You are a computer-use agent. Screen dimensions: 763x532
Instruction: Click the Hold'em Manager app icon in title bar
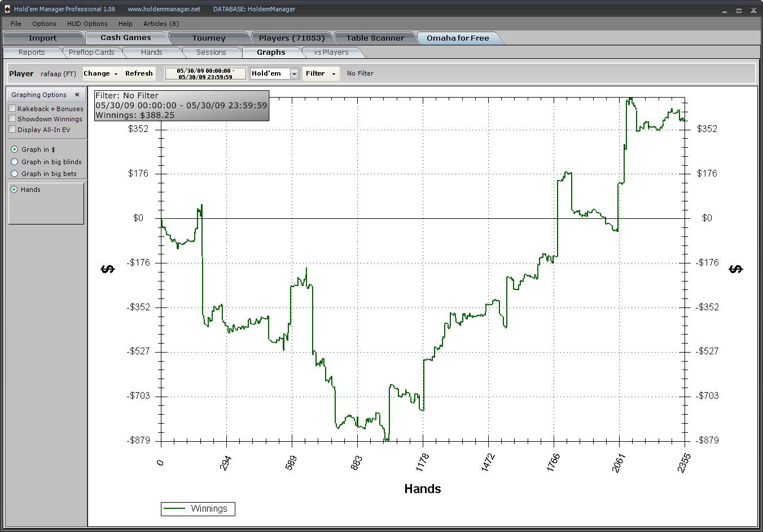7,9
